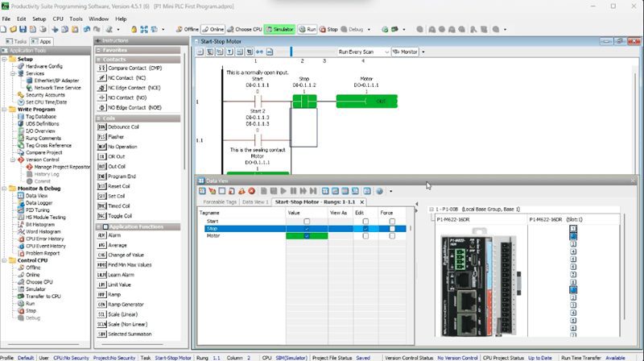Click the Simulator toolbar button
This screenshot has width=644, height=361.
279,28
